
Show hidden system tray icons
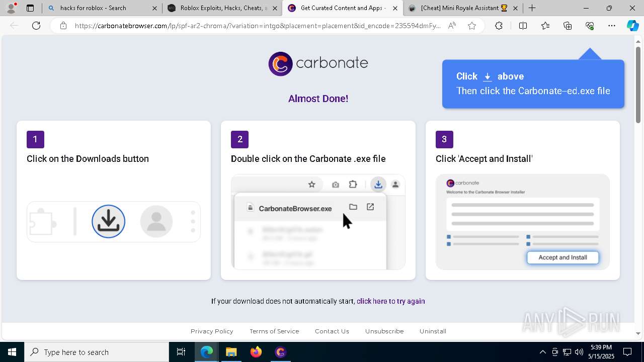(542, 352)
